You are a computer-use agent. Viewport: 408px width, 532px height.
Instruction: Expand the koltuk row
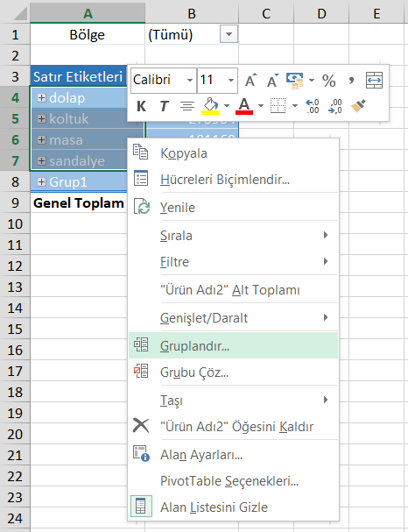[x=41, y=118]
